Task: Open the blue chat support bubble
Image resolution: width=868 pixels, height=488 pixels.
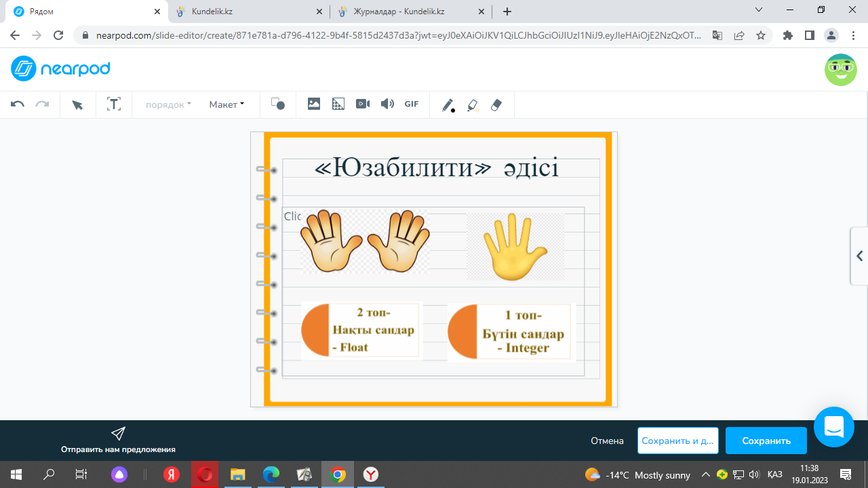Action: point(834,427)
